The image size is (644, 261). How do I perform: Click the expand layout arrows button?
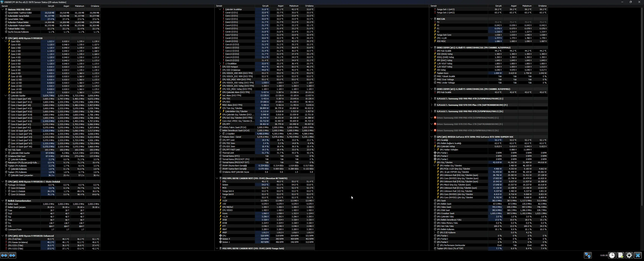tap(4, 255)
